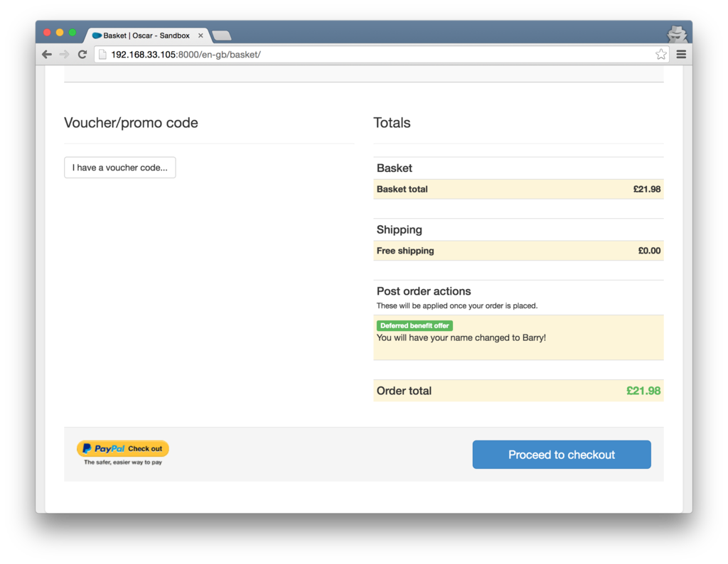The width and height of the screenshot is (728, 564).
Task: Open the Chrome hamburger menu
Action: click(681, 54)
